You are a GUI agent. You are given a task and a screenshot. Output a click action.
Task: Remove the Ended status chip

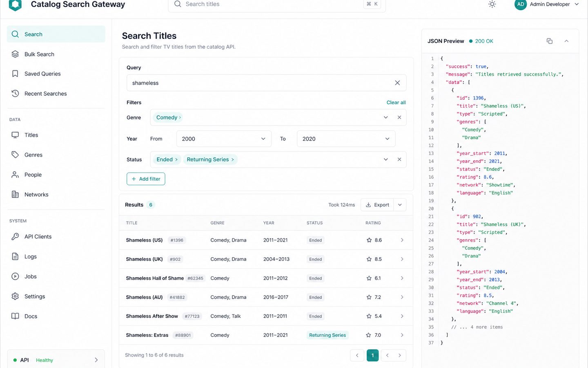tap(176, 159)
